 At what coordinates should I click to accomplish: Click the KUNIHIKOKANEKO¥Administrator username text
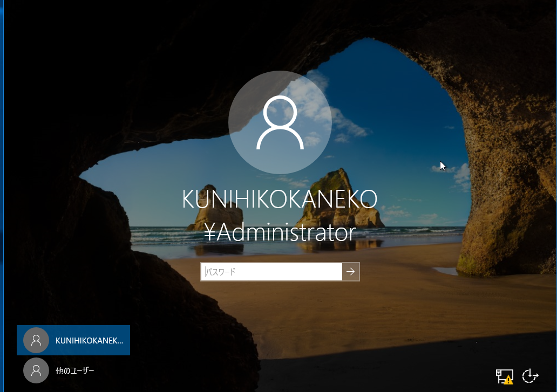click(280, 216)
